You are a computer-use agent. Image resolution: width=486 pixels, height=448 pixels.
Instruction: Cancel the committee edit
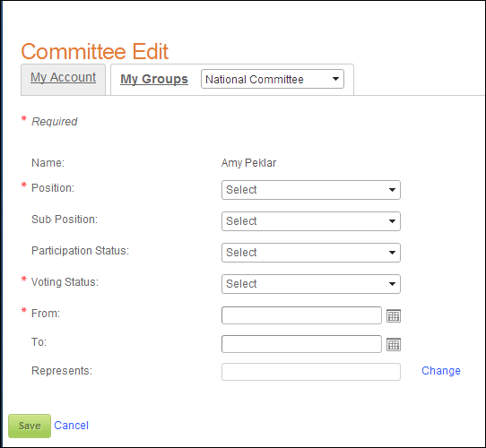click(72, 426)
